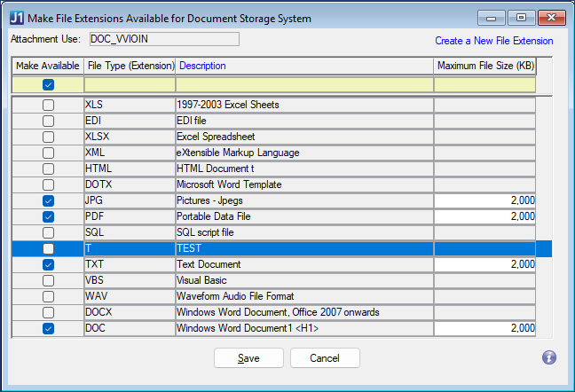Click the Maximum File Size (KB) header
Screen dimensions: 575x392
click(x=485, y=66)
